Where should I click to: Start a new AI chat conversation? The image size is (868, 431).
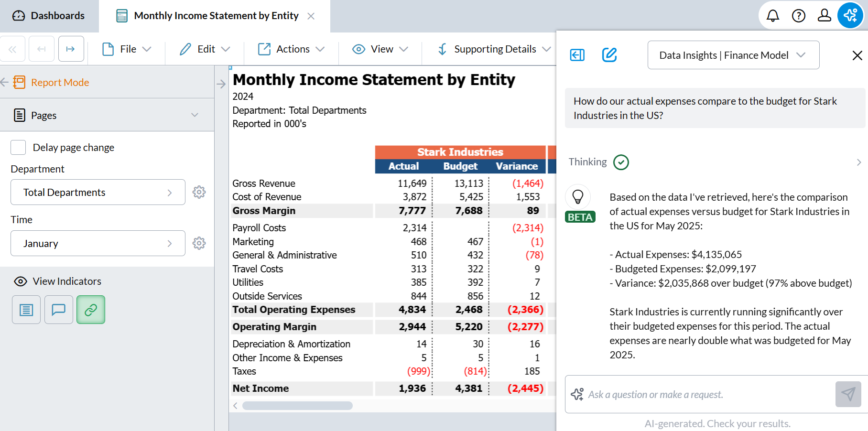[609, 55]
